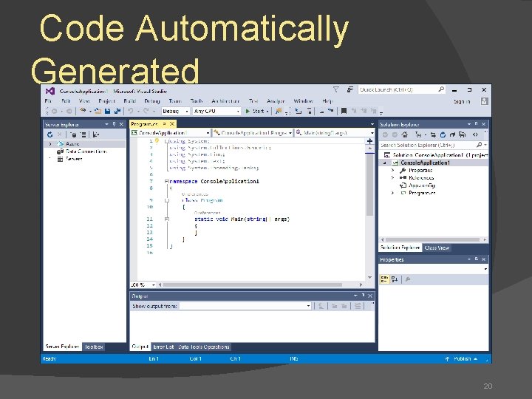Viewport: 532px width, 399px height.
Task: Click the Undo arrow in toolbar
Action: pos(130,111)
